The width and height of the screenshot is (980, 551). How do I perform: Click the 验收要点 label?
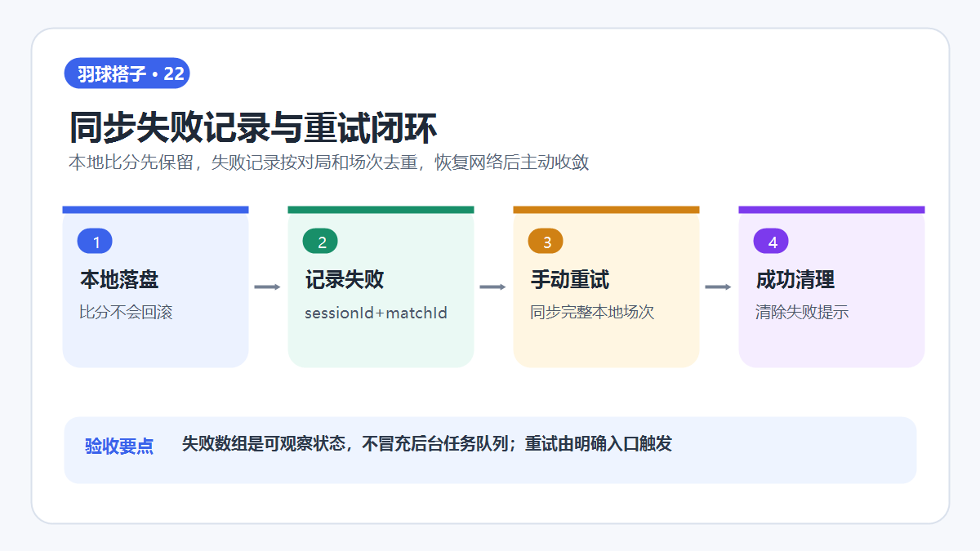pos(119,447)
